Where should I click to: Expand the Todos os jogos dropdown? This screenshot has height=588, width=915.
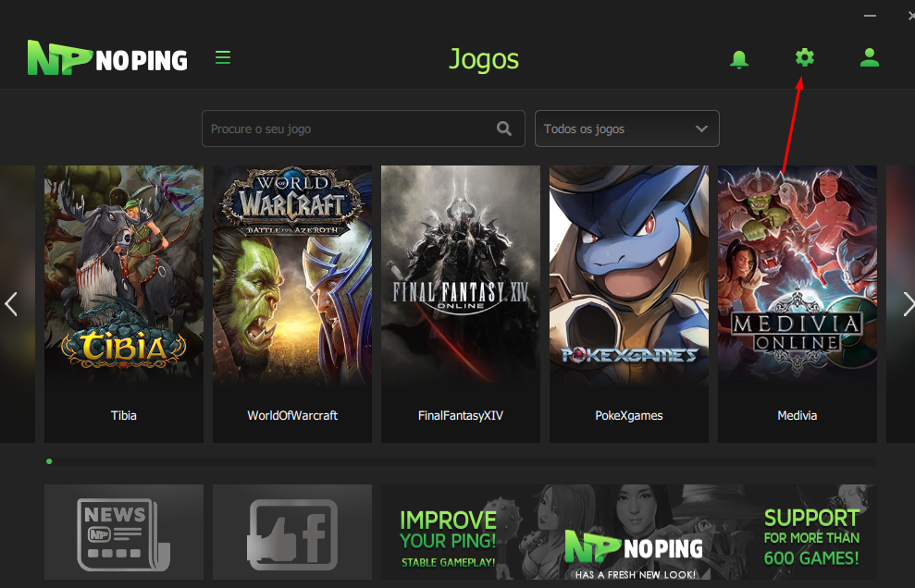(626, 129)
